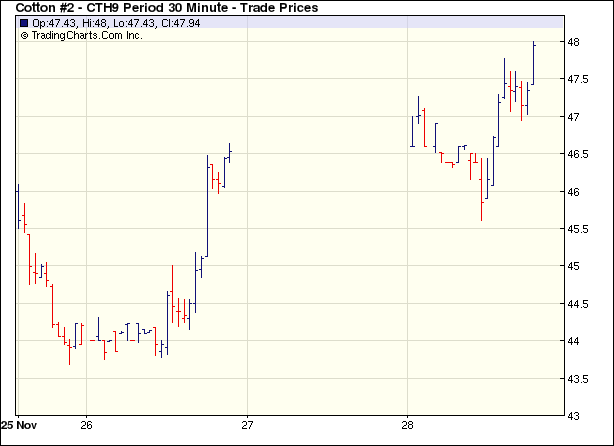Select the 25 Nov date label
This screenshot has height=446, width=614.
(x=22, y=422)
